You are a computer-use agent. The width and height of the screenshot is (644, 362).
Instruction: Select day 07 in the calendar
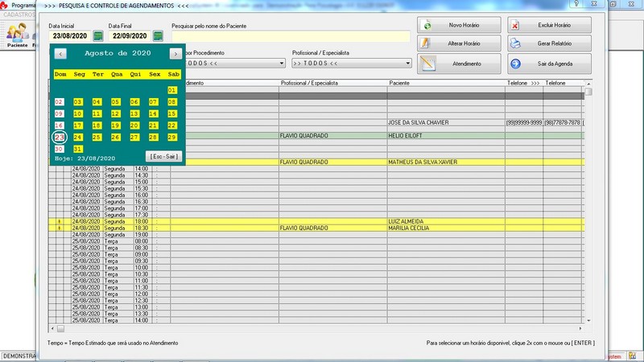point(153,102)
